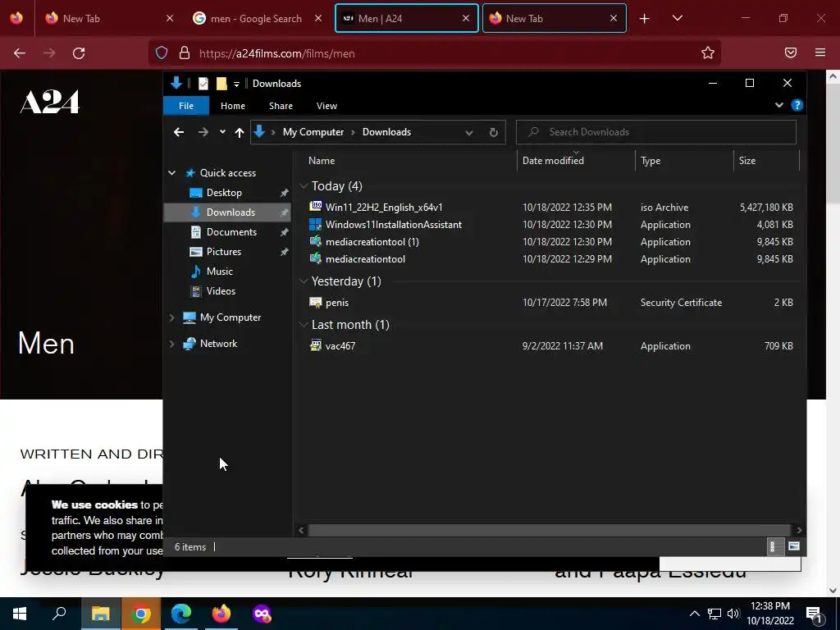Show hidden system tray icons
Screen dimensions: 840x630
694,614
